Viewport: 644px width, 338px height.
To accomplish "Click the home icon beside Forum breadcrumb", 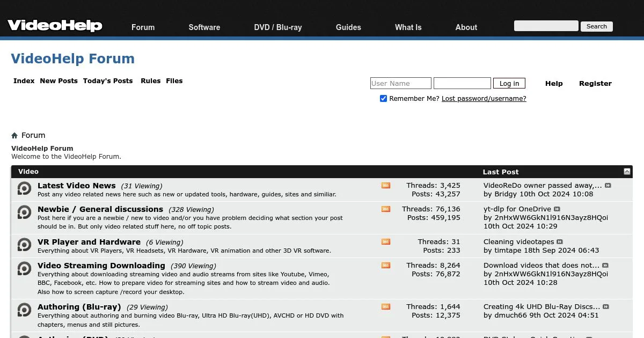I will (x=14, y=136).
